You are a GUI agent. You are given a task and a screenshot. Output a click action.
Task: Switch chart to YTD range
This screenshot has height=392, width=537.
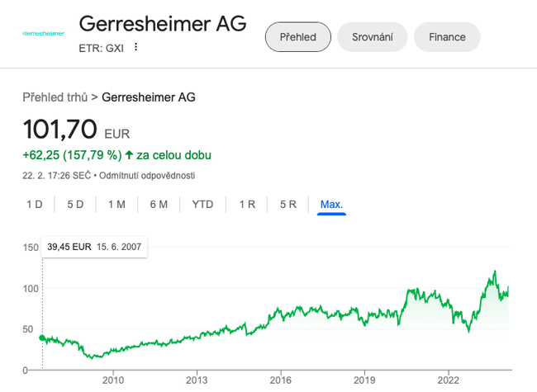tap(202, 205)
